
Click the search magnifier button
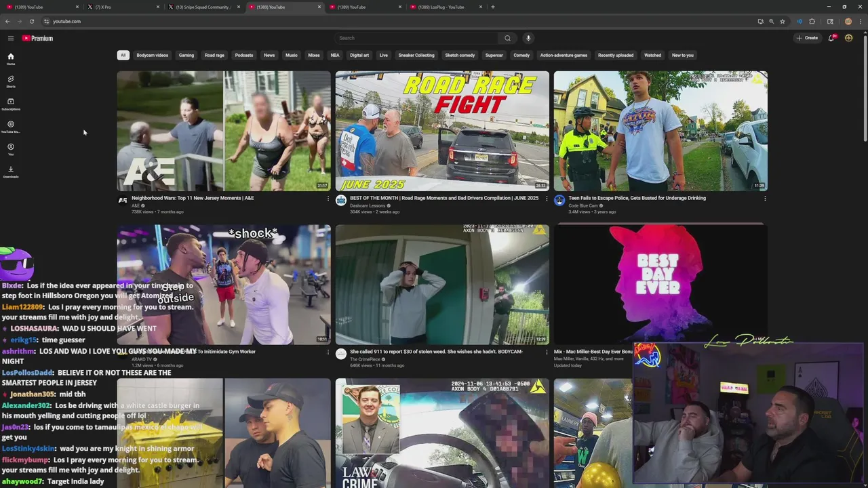pyautogui.click(x=507, y=38)
